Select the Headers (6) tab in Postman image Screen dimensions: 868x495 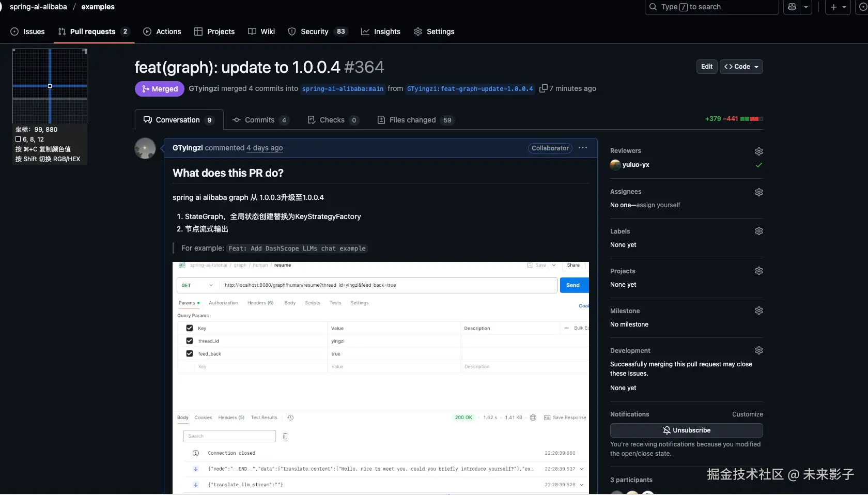[x=260, y=303]
